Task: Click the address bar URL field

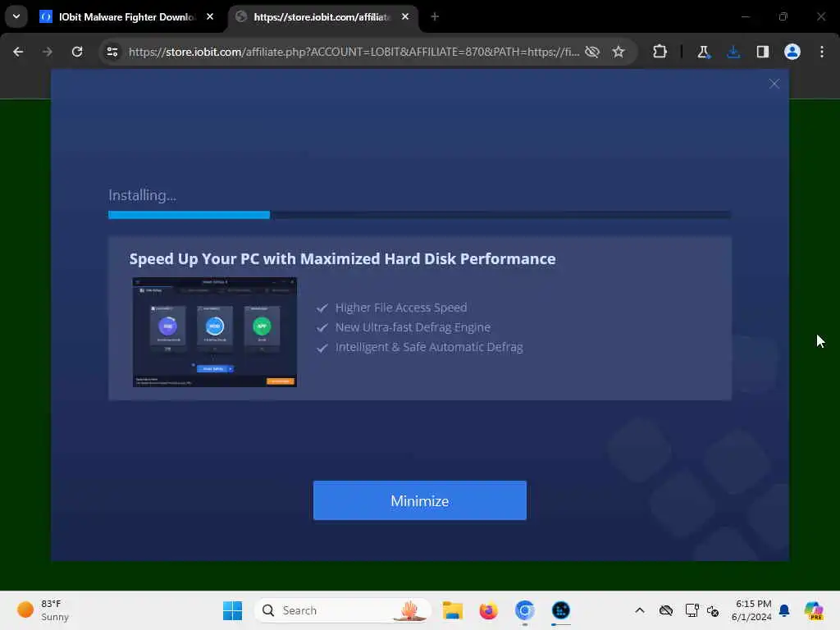Action: pyautogui.click(x=354, y=52)
